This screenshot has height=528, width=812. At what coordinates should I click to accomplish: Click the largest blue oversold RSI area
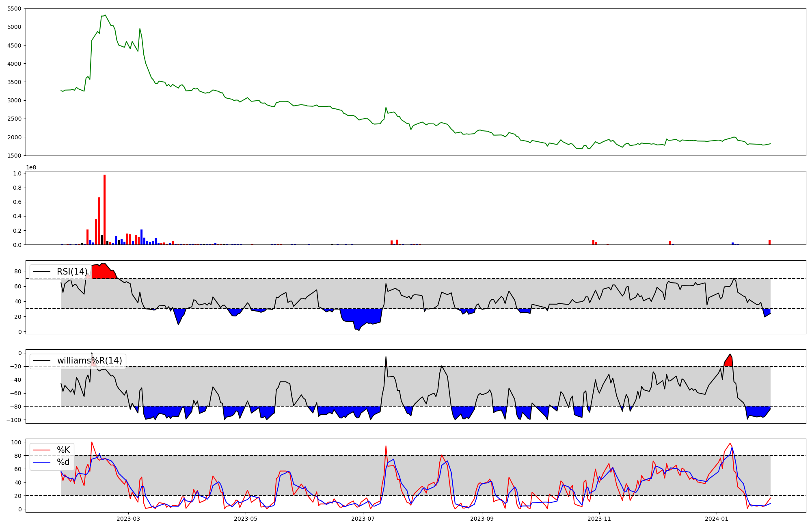[361, 316]
